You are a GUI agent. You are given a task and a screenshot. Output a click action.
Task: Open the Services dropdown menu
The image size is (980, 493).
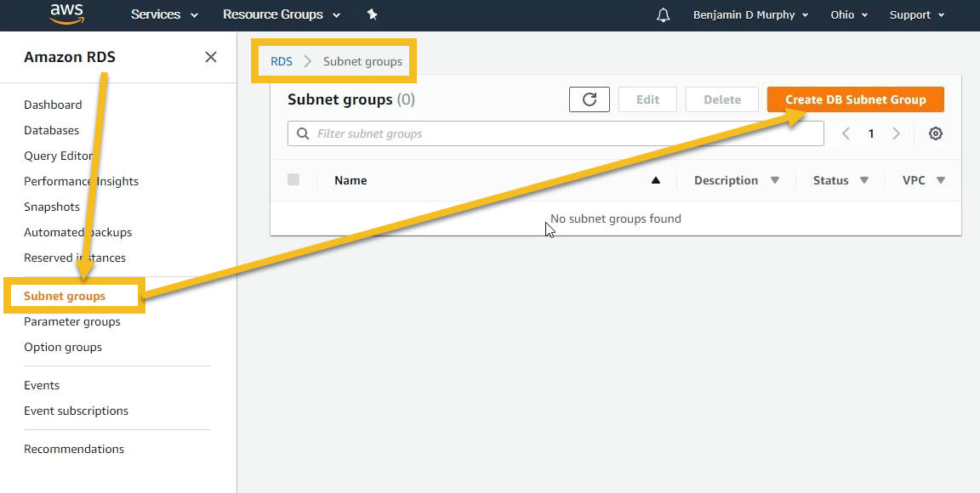pyautogui.click(x=164, y=14)
